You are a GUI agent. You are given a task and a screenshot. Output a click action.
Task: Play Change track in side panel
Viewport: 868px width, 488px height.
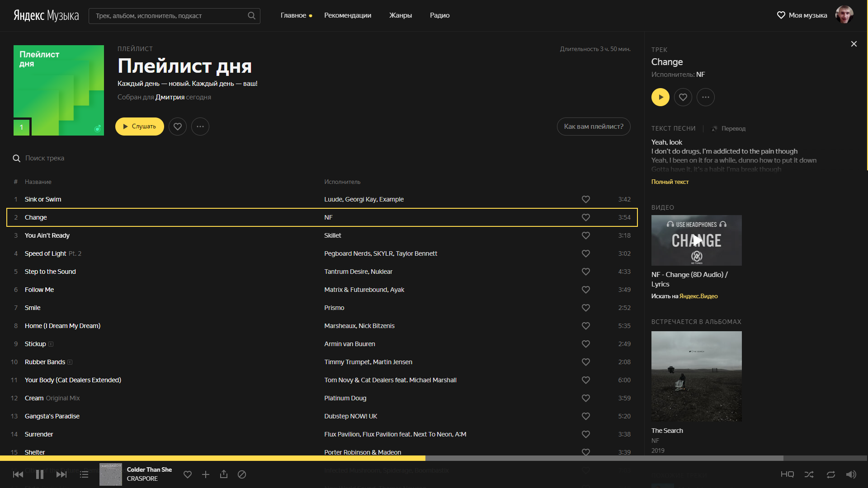point(660,97)
